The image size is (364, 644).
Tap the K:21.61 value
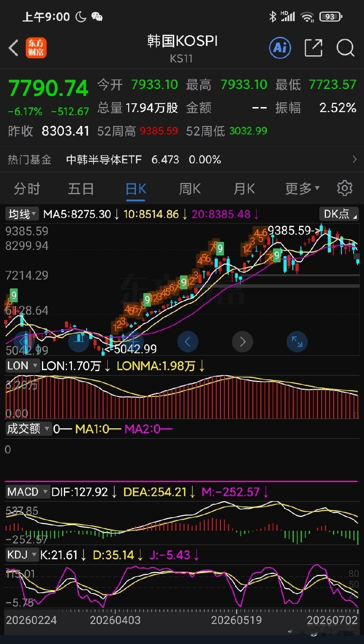pos(59,555)
